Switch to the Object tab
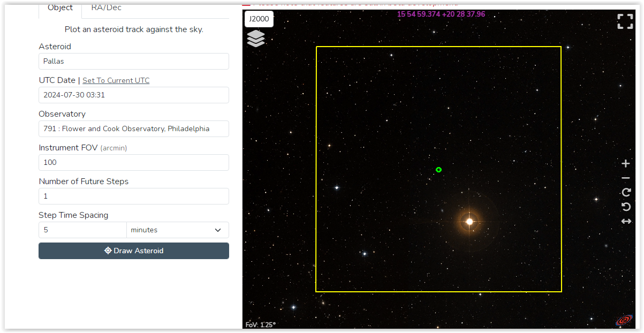This screenshot has height=333, width=644. 60,8
